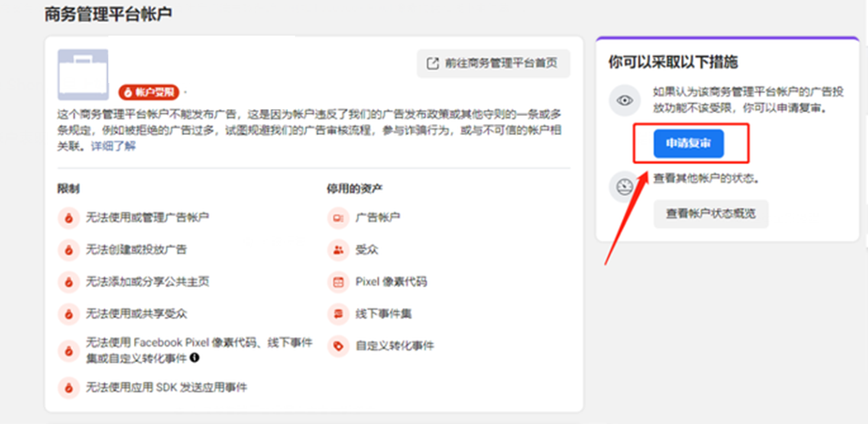Click restriction icon for Facebook Pixel 像素代码 row
Screen dimensions: 868x424
pos(68,350)
